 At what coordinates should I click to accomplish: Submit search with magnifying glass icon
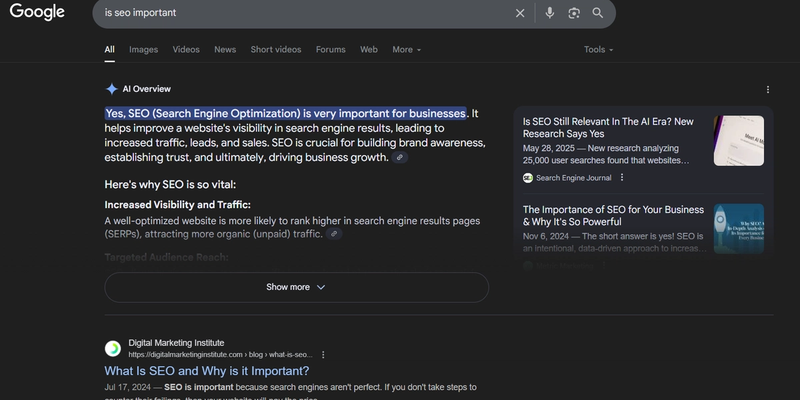(x=597, y=13)
